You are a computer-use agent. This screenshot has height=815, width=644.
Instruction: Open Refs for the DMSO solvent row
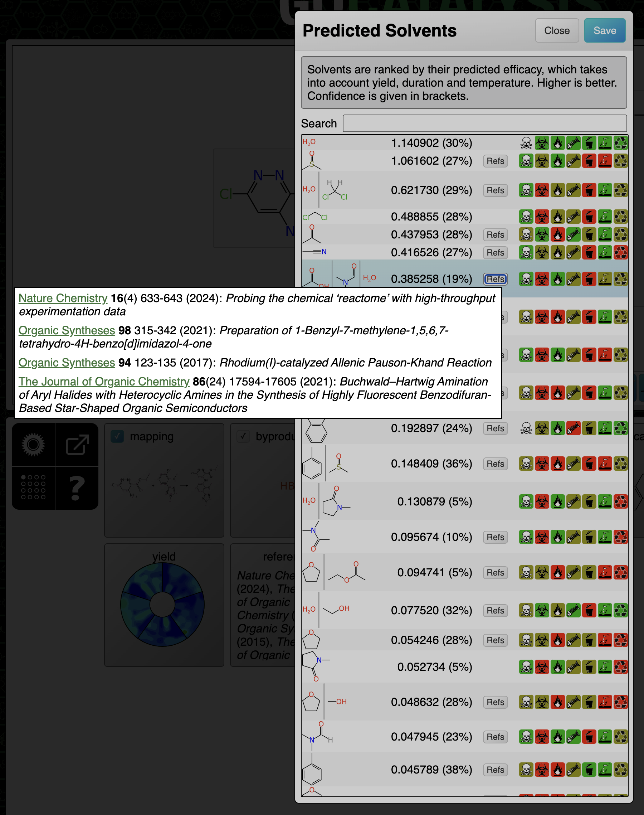[495, 161]
